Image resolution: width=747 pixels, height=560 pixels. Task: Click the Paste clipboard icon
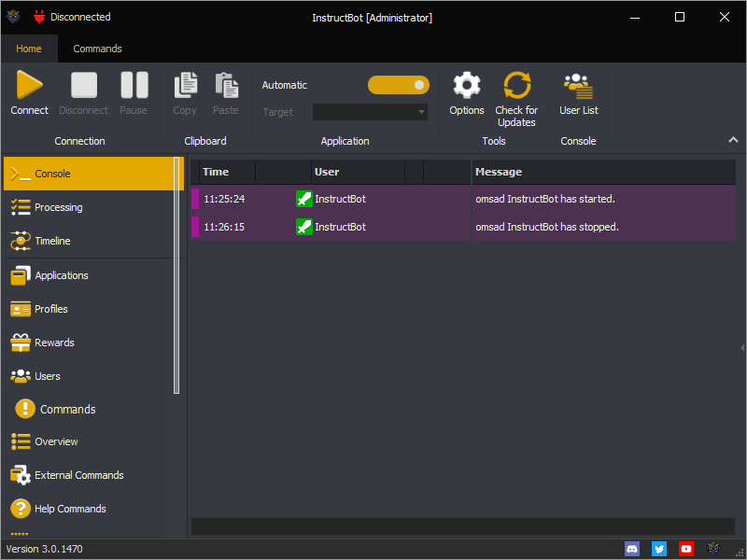click(226, 85)
